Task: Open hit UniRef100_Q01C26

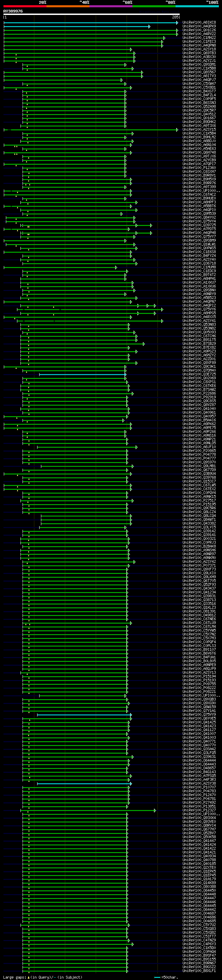Action: pyautogui.click(x=199, y=30)
